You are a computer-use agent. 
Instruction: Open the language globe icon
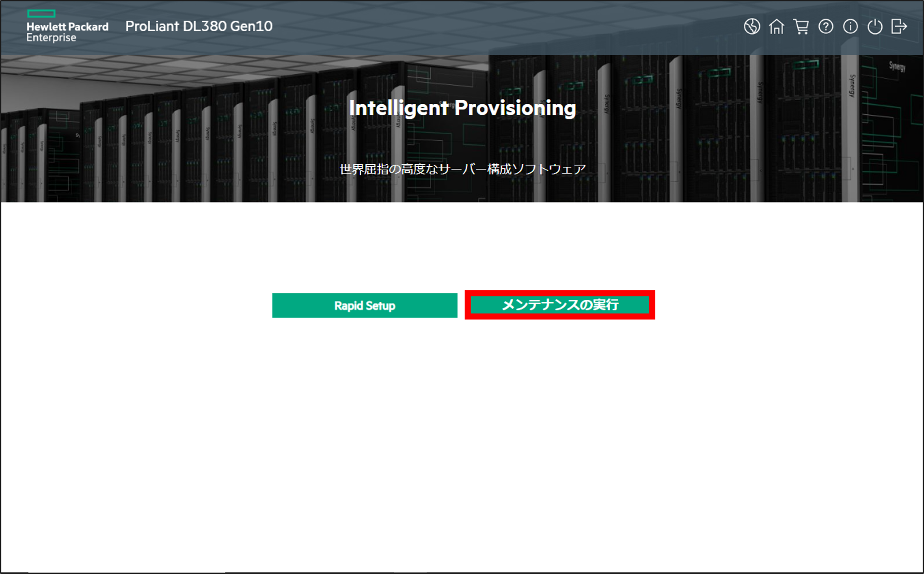752,26
